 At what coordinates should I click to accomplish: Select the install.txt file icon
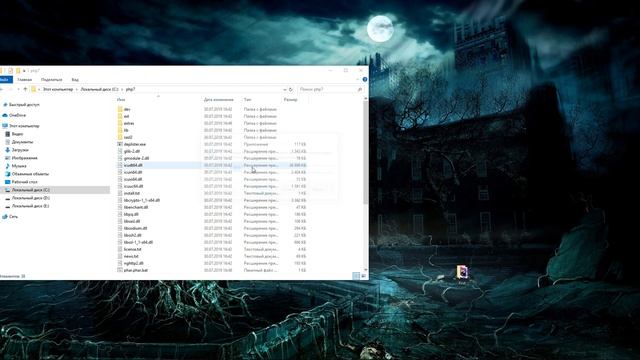click(120, 193)
